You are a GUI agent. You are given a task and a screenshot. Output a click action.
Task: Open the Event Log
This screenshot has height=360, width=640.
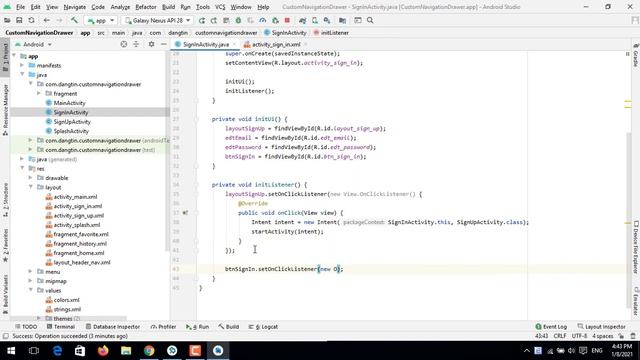[551, 327]
